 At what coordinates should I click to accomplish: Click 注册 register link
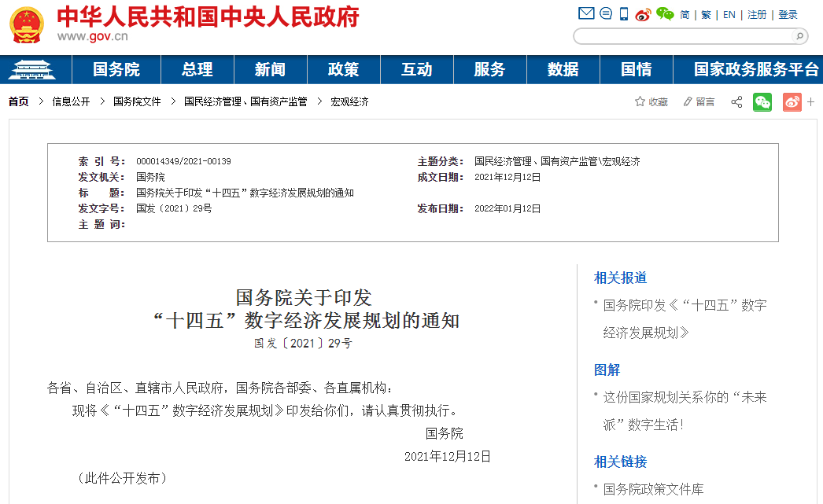coord(757,15)
